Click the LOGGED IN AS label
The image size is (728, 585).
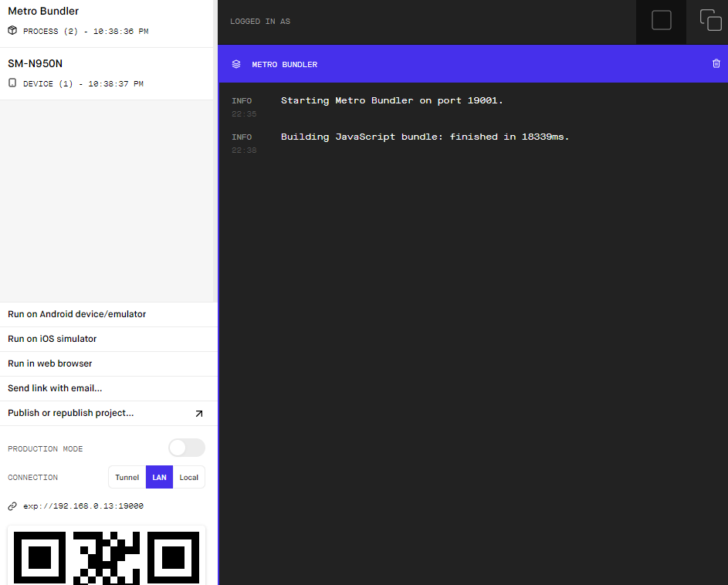pyautogui.click(x=260, y=22)
